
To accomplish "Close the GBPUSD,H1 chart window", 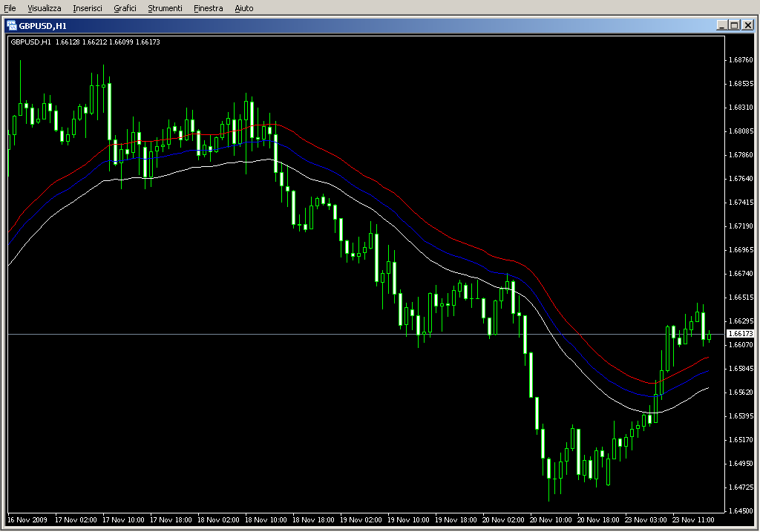I will (x=748, y=25).
